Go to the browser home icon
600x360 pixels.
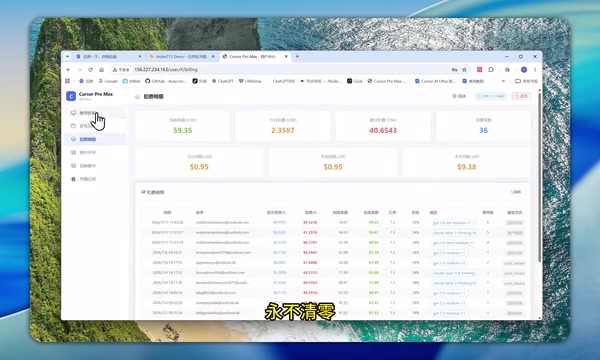101,70
